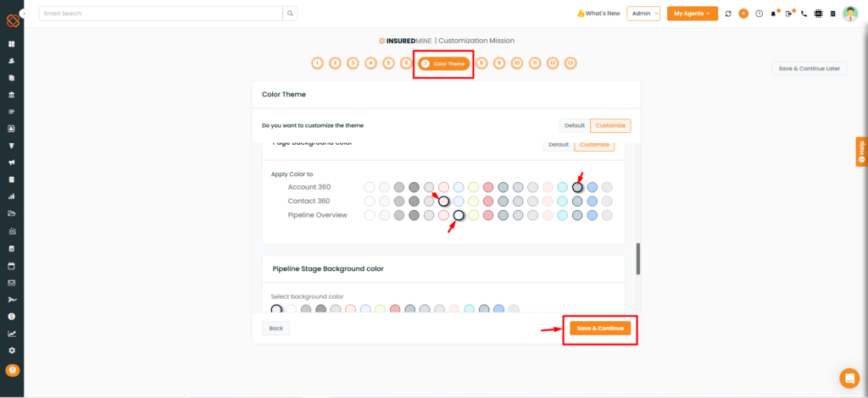Click the InsuredMine logo at the sidebar top

point(12,21)
